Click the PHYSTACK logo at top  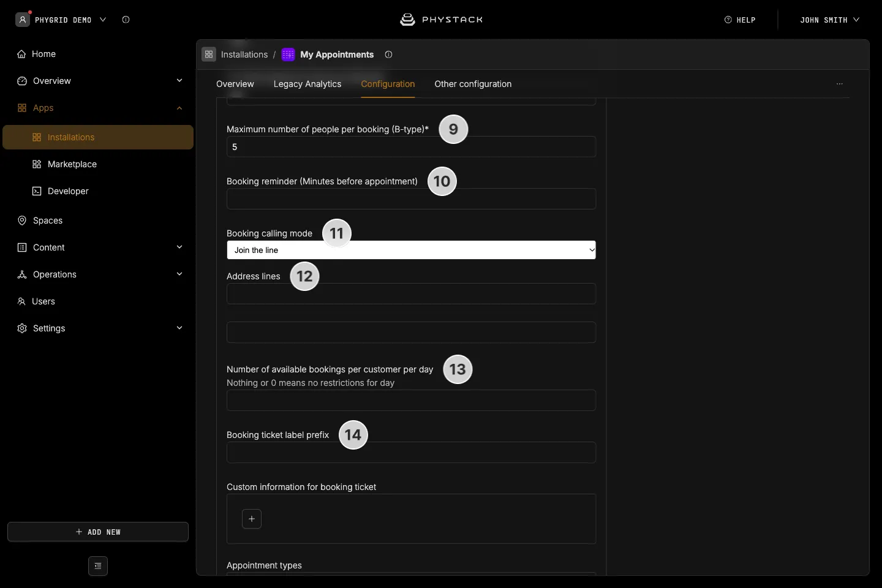coord(441,20)
